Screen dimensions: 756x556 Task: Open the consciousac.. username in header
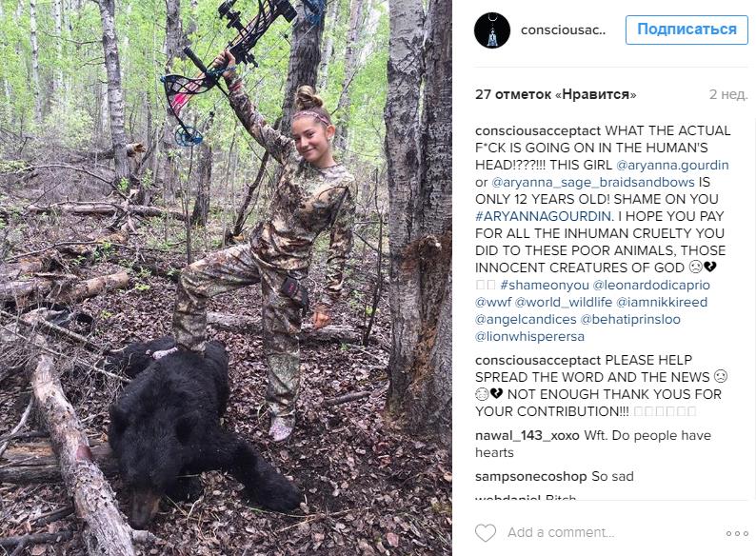point(563,30)
